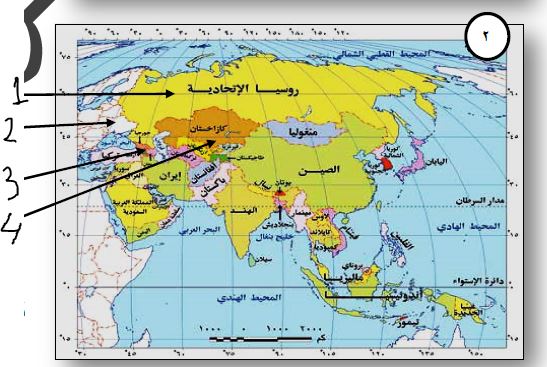Click the arrowhead tip of arrow 1
The height and width of the screenshot is (367, 547).
point(172,93)
